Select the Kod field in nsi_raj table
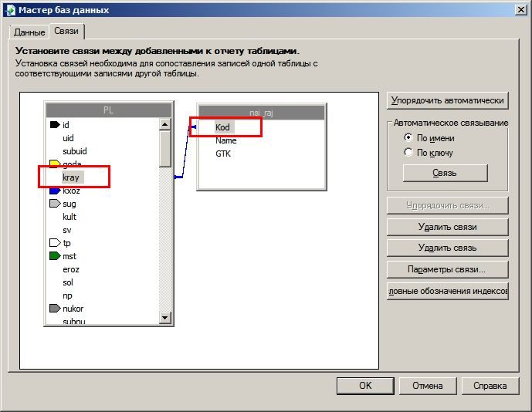The image size is (532, 412). coord(223,127)
